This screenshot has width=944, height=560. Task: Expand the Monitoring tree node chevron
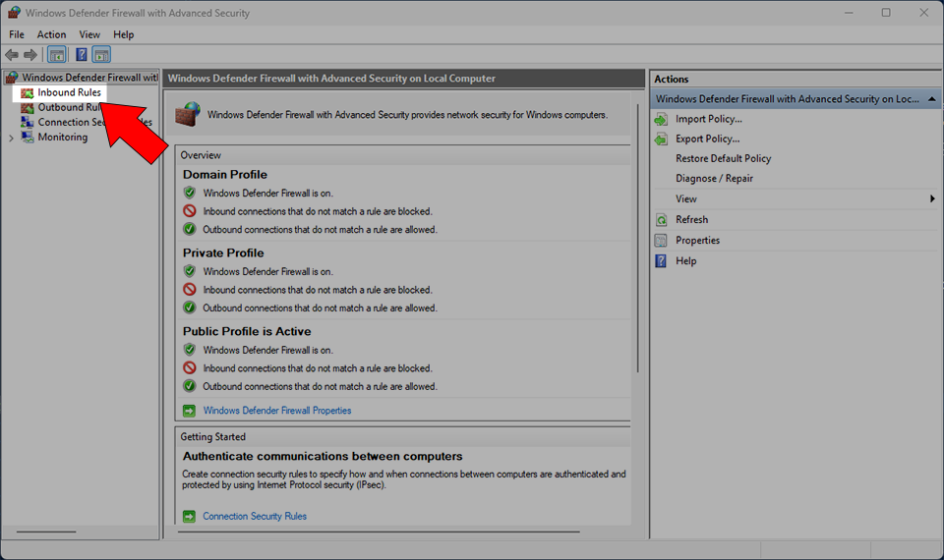[x=11, y=138]
